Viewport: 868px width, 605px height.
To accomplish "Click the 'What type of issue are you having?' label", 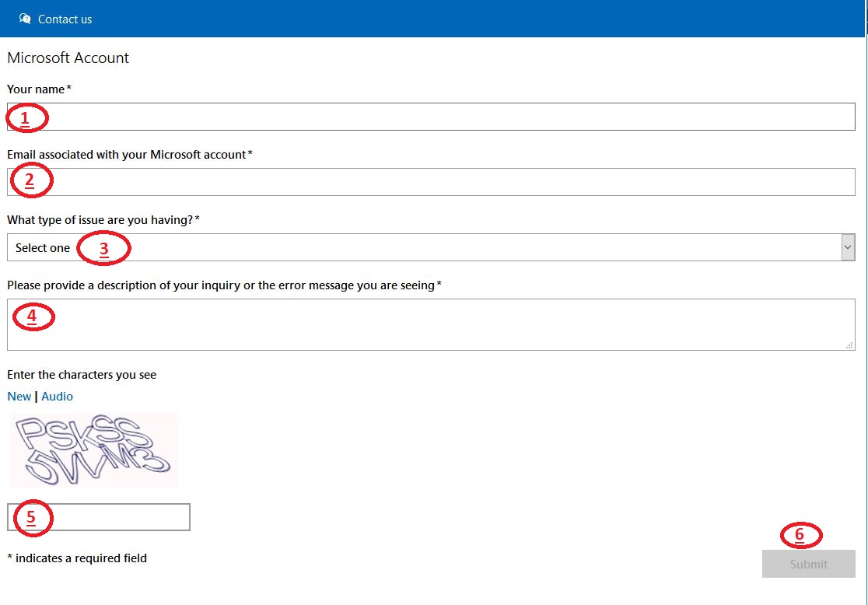I will [x=103, y=220].
